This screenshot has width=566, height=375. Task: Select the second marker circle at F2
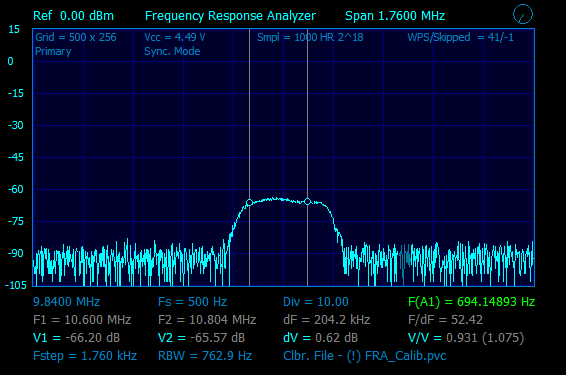point(307,201)
